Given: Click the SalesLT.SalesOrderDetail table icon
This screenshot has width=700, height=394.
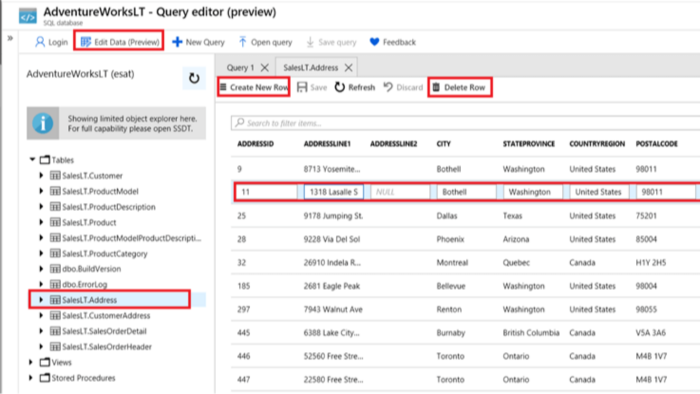Looking at the screenshot, I should click(55, 331).
